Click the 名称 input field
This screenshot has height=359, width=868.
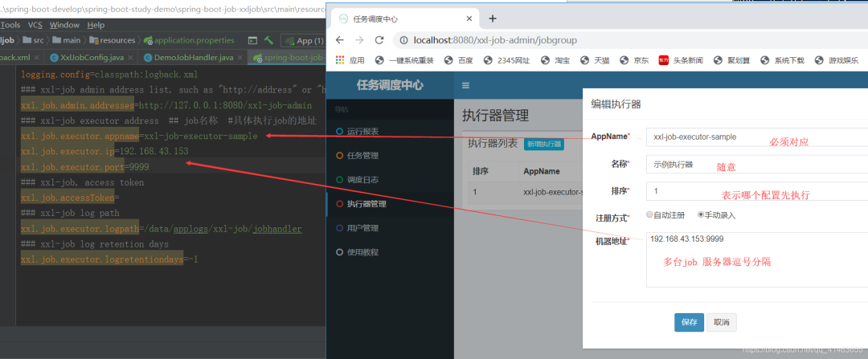pyautogui.click(x=757, y=164)
